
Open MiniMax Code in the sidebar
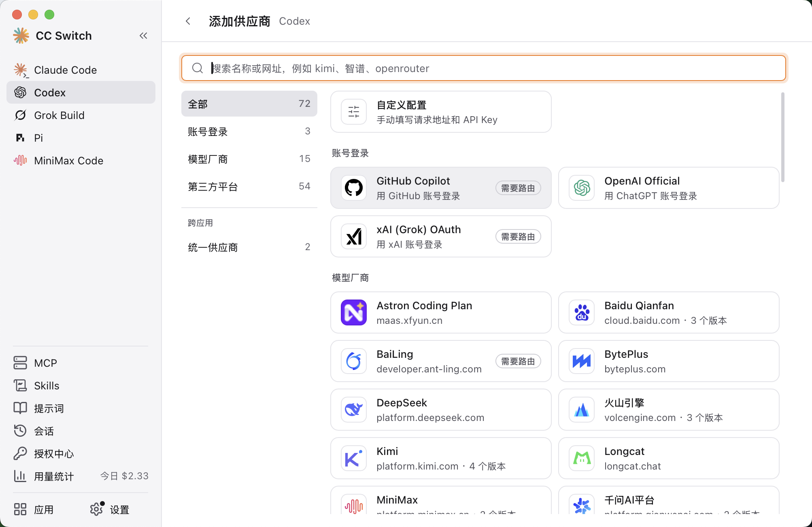click(x=81, y=160)
